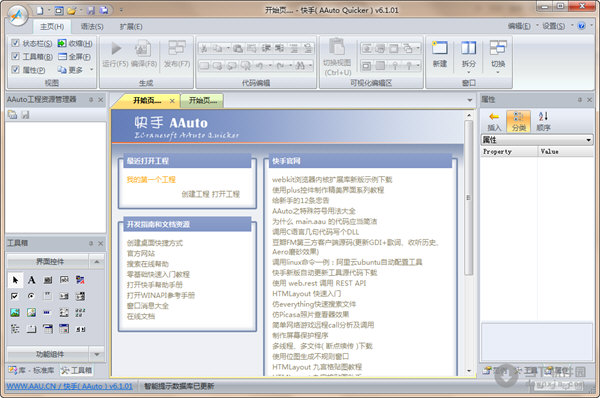The height and width of the screenshot is (398, 600).
Task: Toggle the 属性(P) checkbox
Action: tap(15, 69)
